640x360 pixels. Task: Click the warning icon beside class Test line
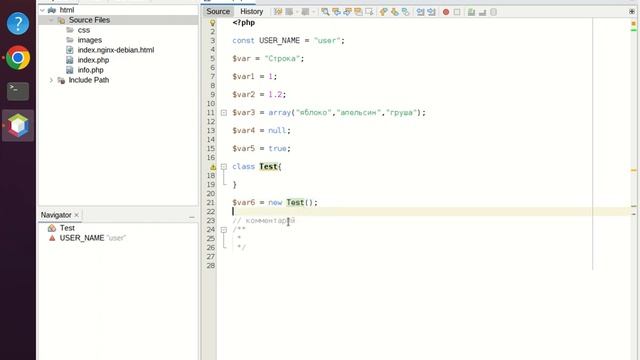point(213,167)
